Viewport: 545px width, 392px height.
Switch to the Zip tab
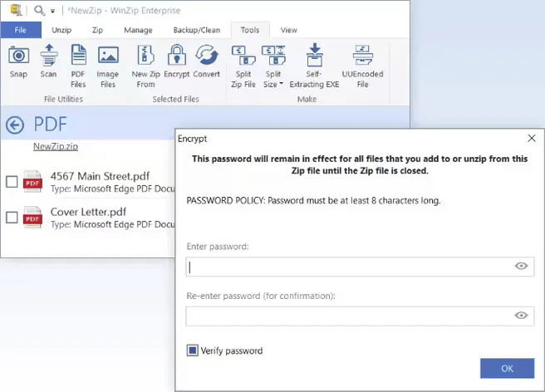(x=97, y=30)
